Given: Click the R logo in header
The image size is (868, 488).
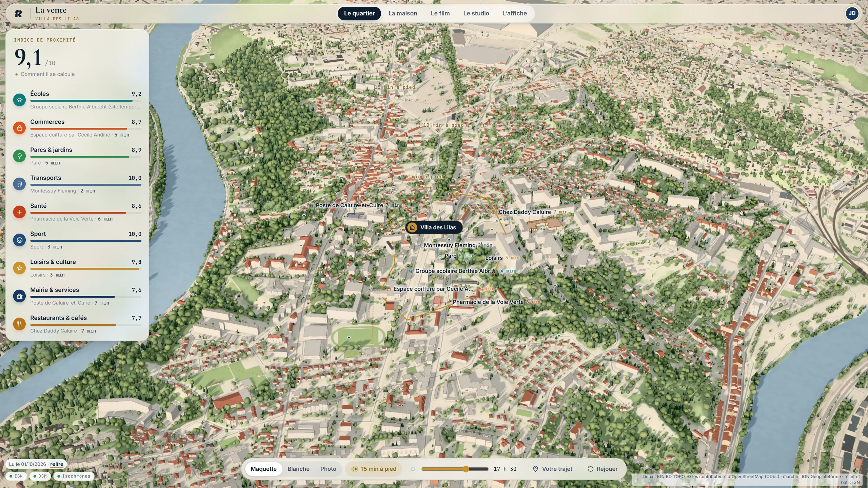Looking at the screenshot, I should (19, 14).
